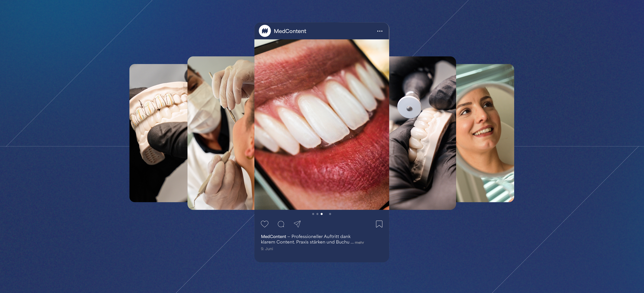Click the '9. Juni' post date

(x=267, y=249)
